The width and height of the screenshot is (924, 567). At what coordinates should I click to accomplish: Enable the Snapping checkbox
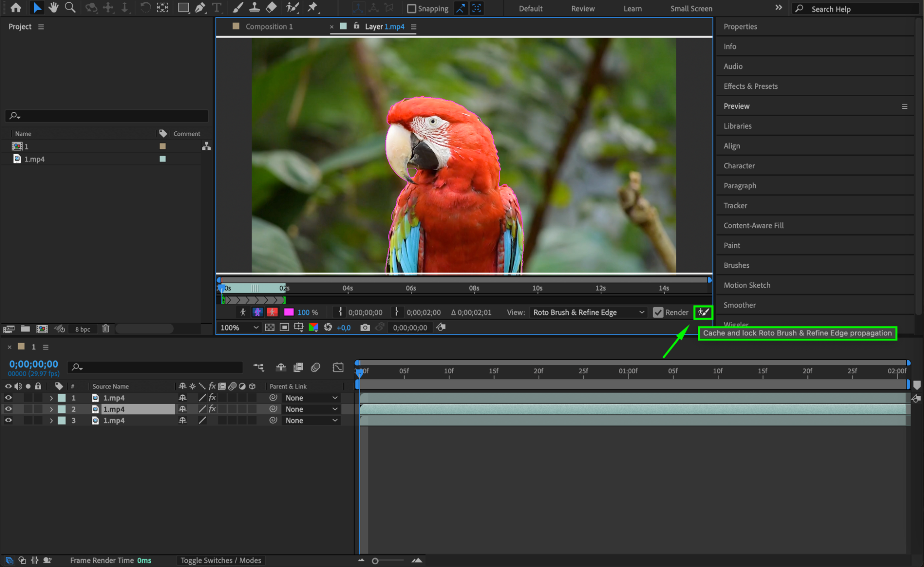(x=411, y=8)
